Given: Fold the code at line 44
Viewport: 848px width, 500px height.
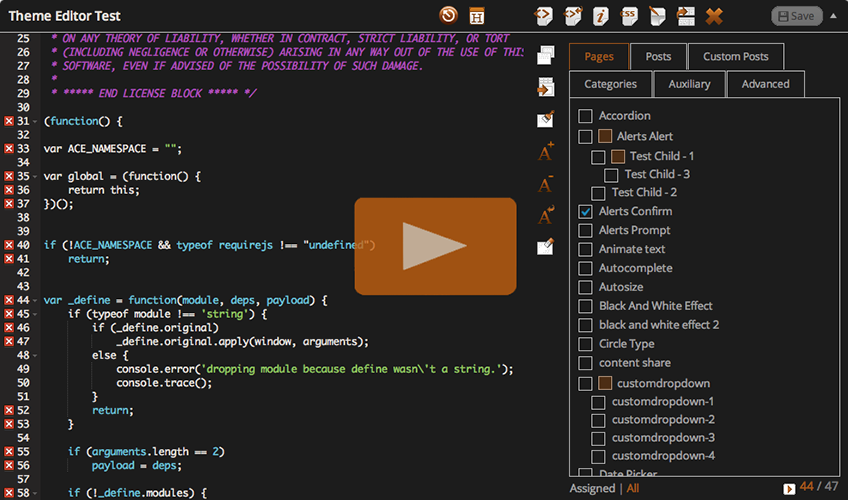Looking at the screenshot, I should pos(37,300).
